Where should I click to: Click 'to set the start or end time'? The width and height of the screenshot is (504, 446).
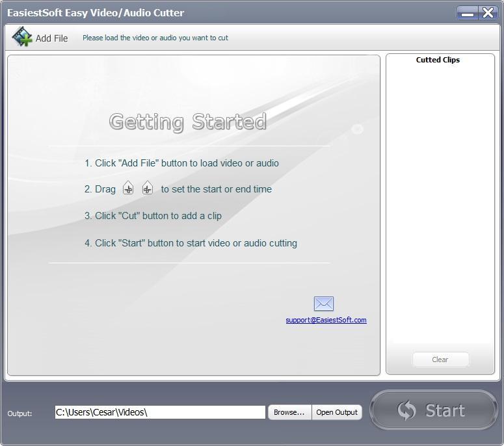pos(217,189)
